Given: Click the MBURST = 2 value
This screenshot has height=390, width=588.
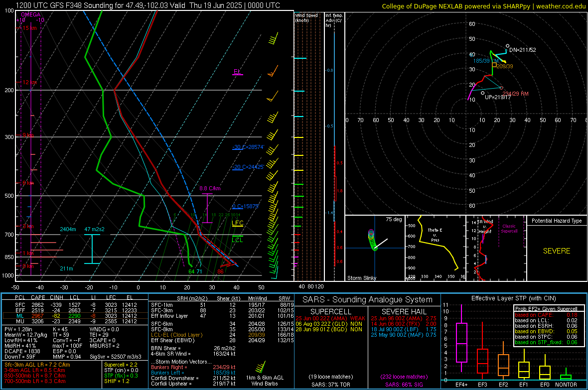Looking at the screenshot, I should (x=105, y=346).
